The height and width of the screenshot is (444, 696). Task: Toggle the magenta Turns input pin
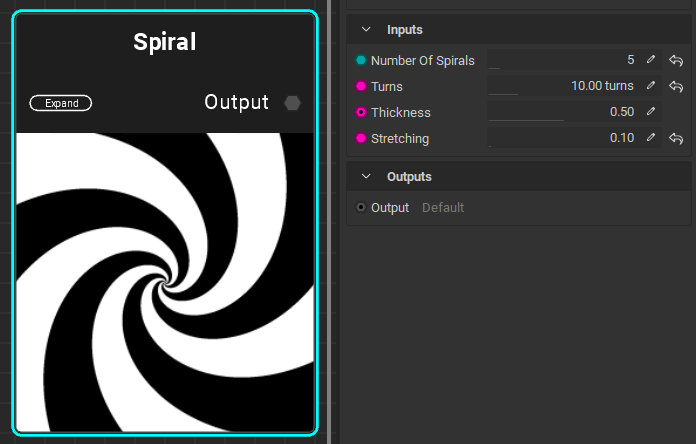pyautogui.click(x=361, y=86)
